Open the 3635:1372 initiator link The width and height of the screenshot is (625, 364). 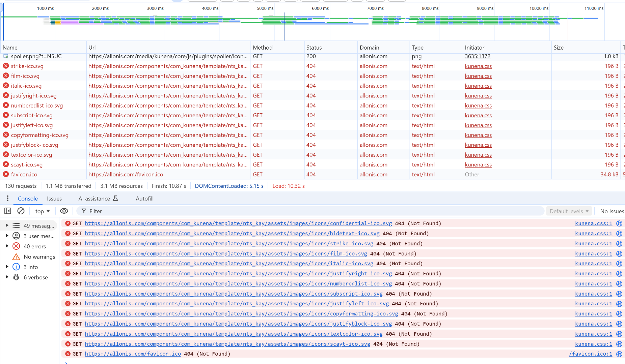coord(478,56)
